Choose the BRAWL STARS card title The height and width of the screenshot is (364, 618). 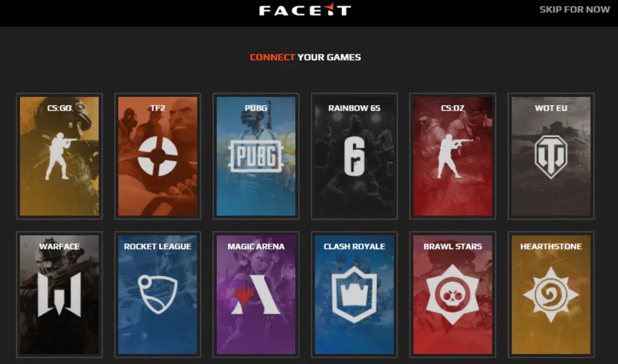[x=453, y=246]
